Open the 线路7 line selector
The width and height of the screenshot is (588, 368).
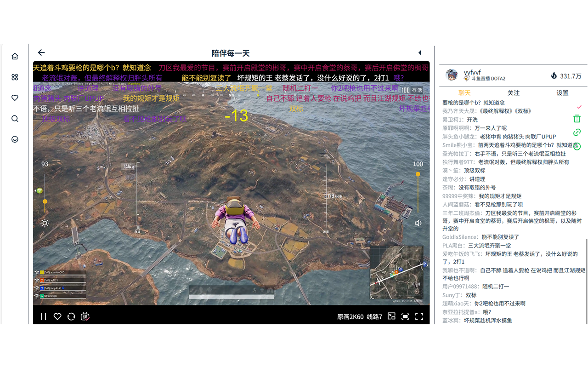coord(374,317)
